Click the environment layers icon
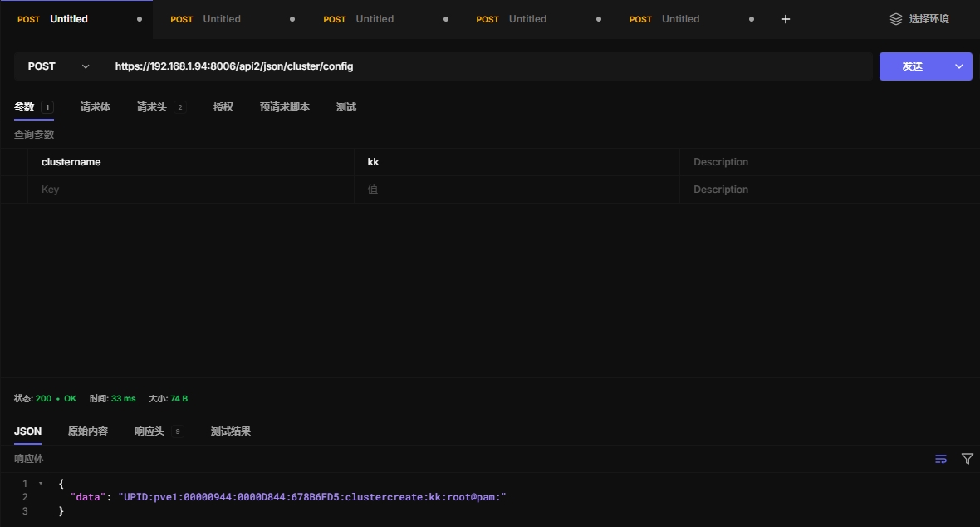This screenshot has height=527, width=980. [895, 19]
